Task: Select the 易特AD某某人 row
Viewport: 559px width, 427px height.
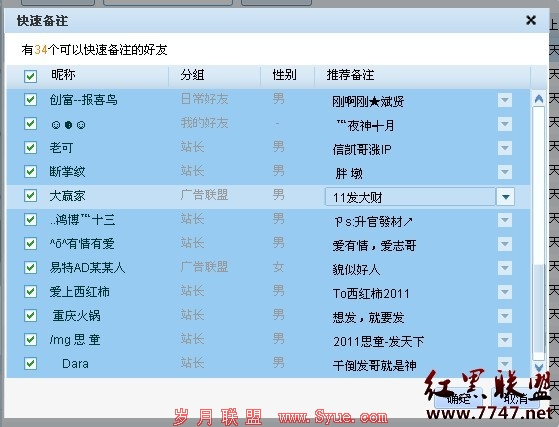Action: pos(268,268)
